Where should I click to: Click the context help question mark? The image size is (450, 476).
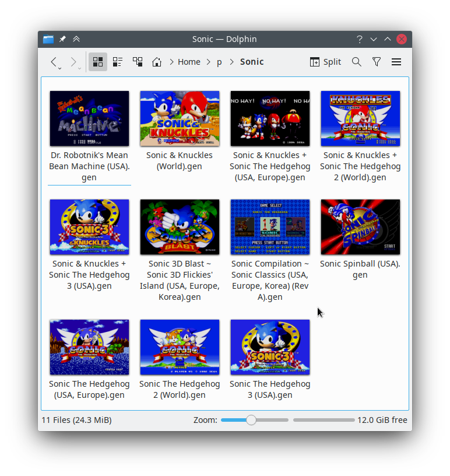[x=360, y=39]
